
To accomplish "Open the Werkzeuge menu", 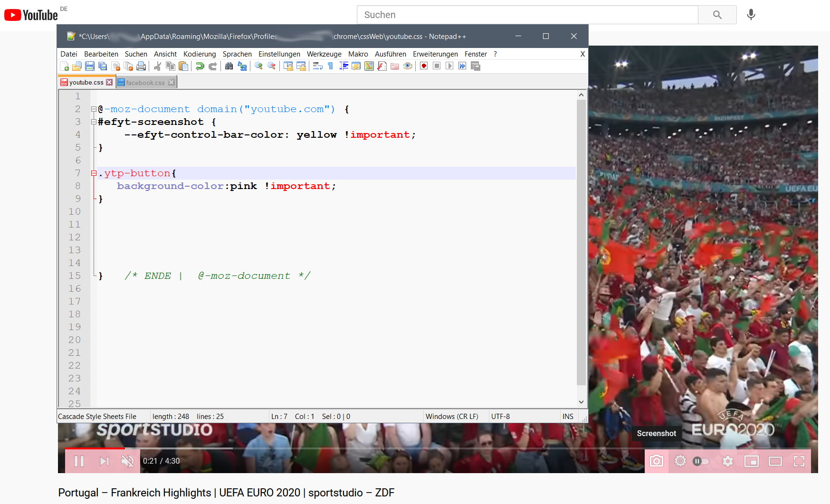I will tap(324, 54).
